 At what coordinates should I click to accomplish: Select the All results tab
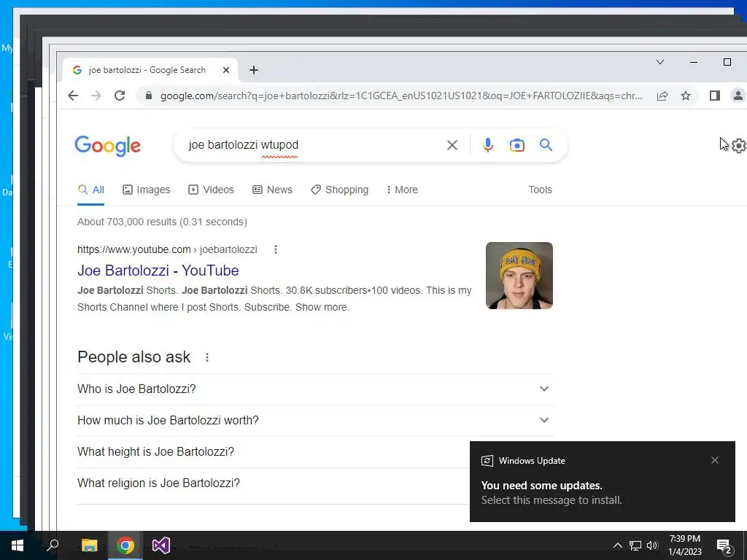(x=90, y=190)
